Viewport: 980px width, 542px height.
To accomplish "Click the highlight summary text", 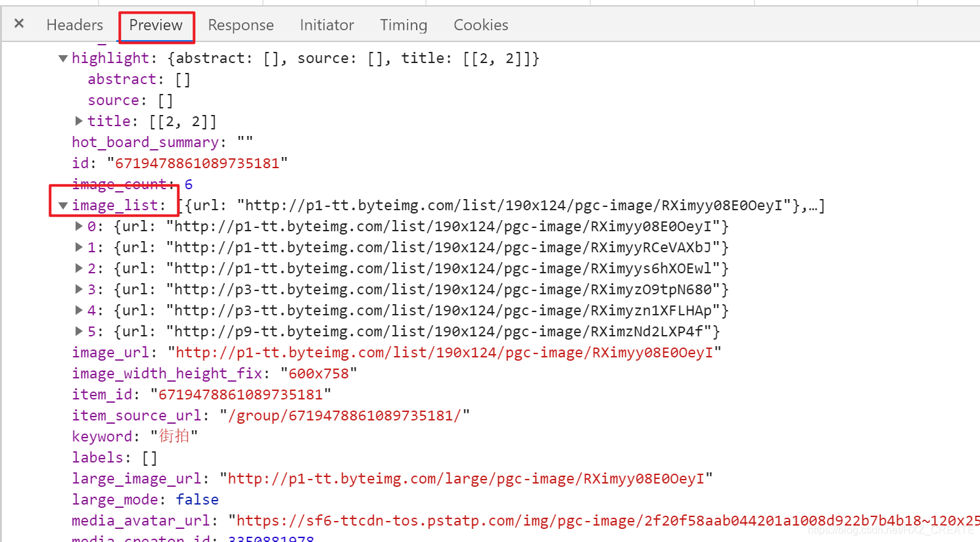I will [x=354, y=58].
